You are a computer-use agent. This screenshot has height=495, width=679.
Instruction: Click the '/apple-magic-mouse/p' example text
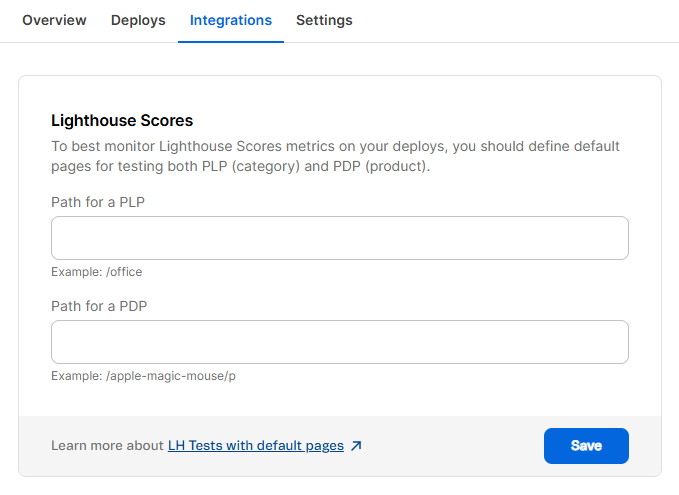coord(170,375)
